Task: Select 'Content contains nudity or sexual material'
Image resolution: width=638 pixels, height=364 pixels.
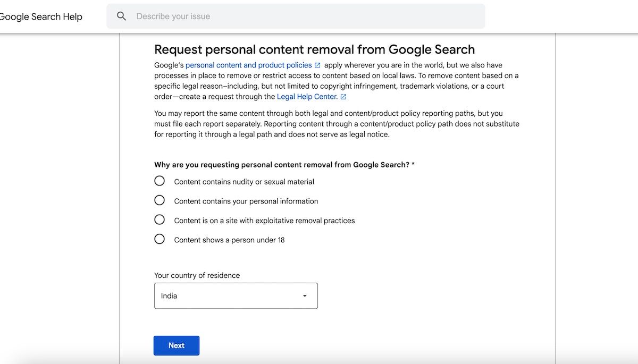Action: 159,181
